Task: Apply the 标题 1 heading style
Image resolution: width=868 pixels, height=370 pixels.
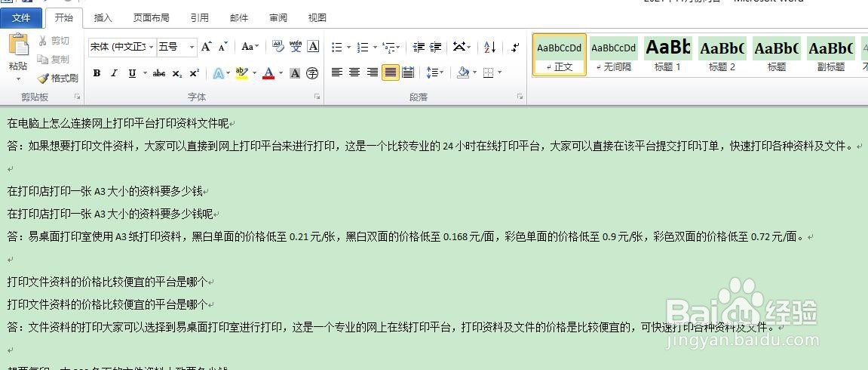Action: tap(667, 55)
